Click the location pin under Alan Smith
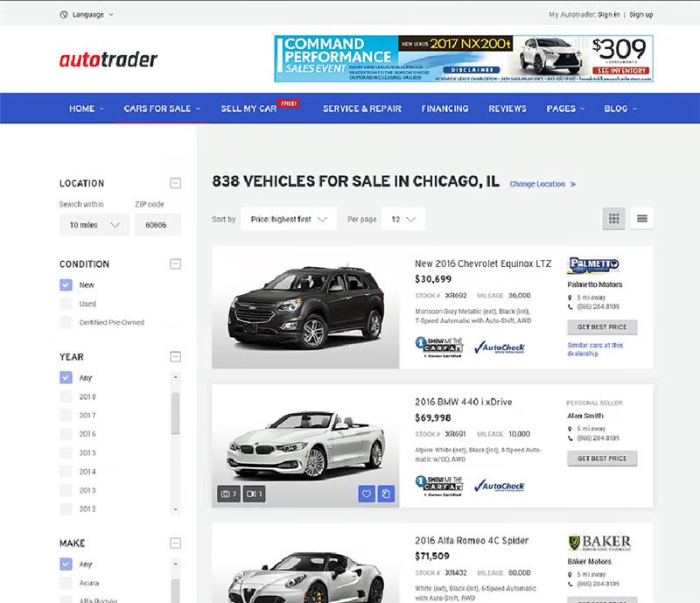 (x=570, y=429)
